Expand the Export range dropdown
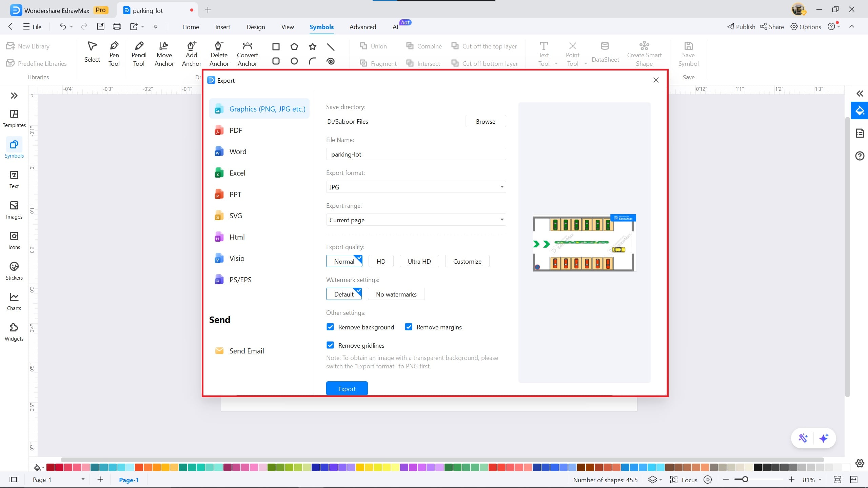 (x=416, y=220)
